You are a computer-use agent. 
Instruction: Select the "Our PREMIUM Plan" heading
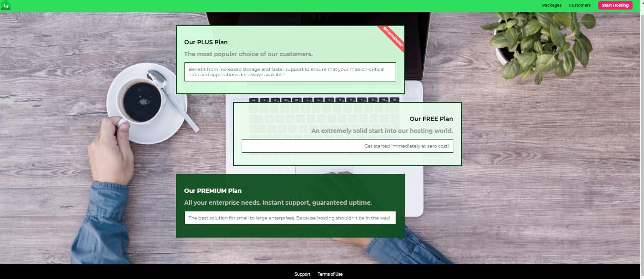[213, 191]
